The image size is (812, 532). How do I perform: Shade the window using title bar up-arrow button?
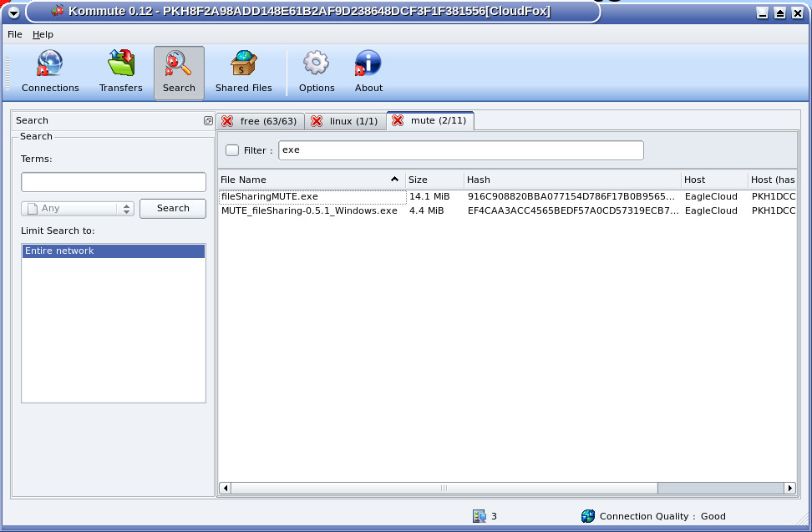click(x=779, y=13)
